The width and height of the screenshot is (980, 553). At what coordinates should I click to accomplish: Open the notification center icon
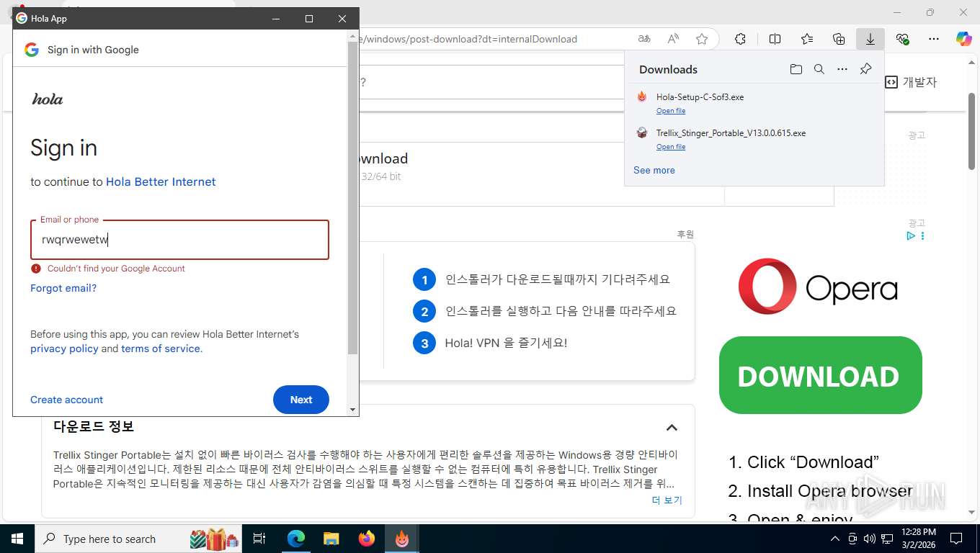click(x=956, y=539)
